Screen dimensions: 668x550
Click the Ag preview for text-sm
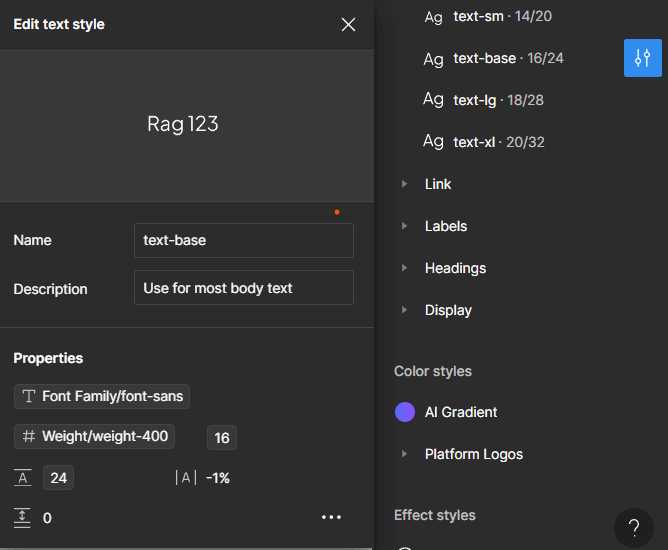(x=434, y=17)
